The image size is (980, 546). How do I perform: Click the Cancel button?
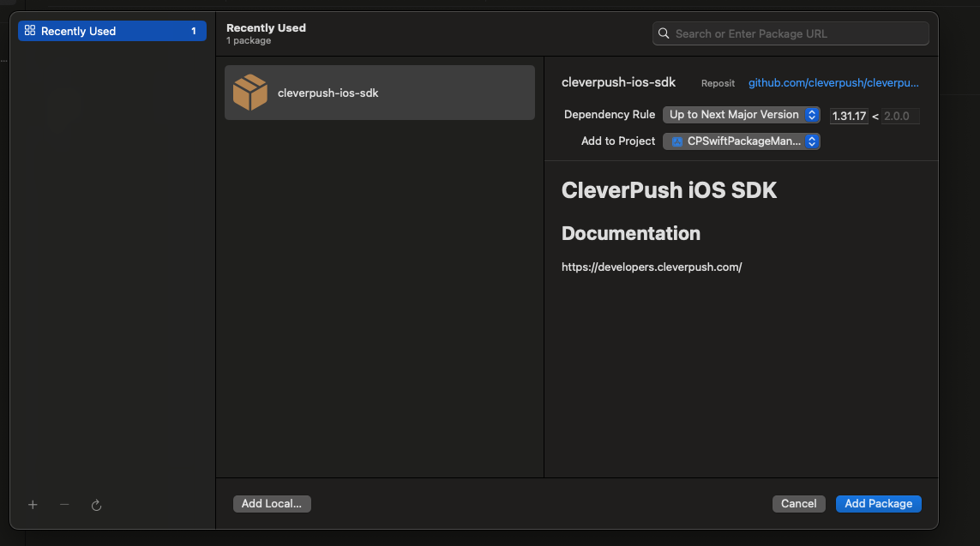[799, 503]
